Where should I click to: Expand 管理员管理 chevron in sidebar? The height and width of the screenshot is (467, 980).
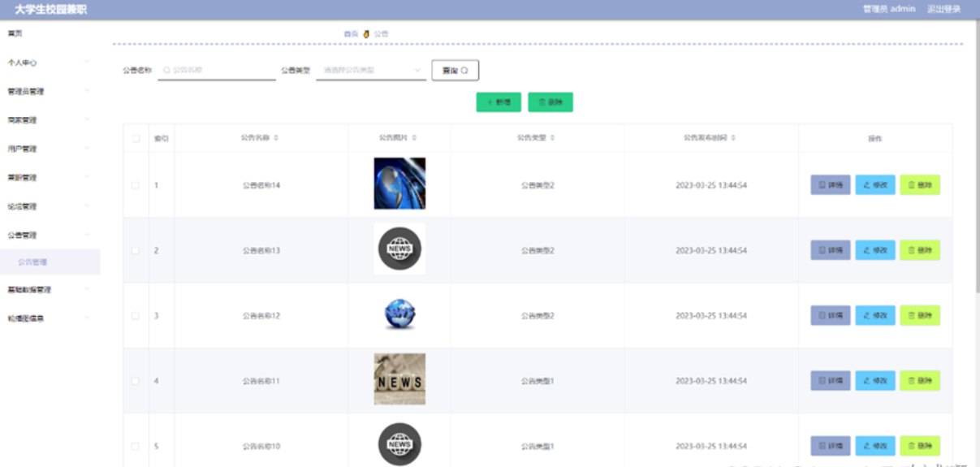pos(87,90)
